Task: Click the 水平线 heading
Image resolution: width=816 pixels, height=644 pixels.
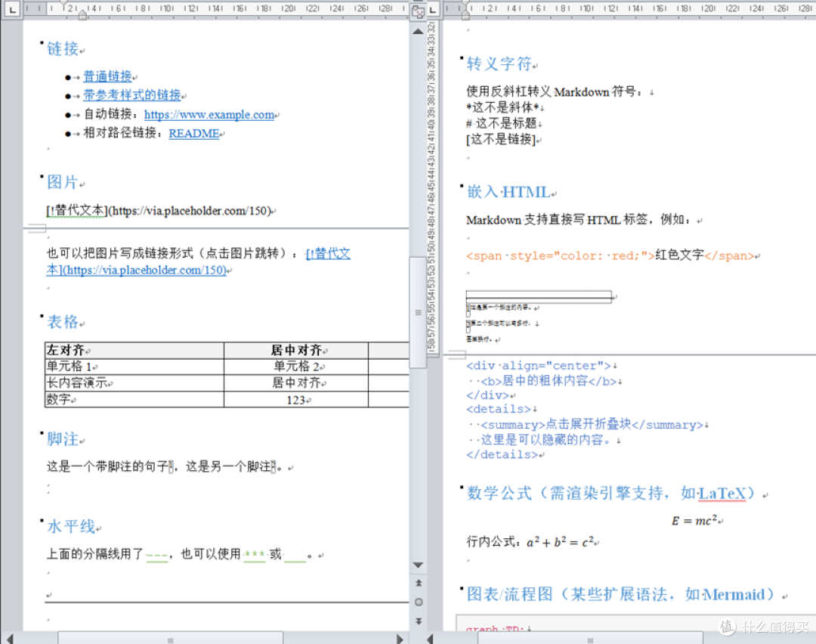Action: pos(71,526)
